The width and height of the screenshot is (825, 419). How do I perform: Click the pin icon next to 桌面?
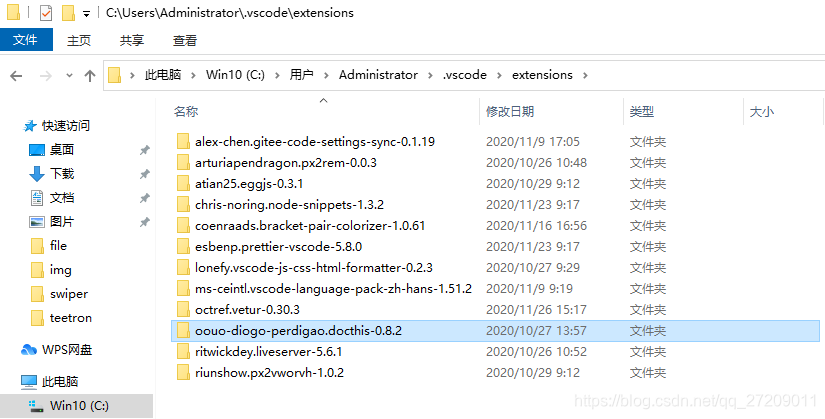[x=144, y=150]
